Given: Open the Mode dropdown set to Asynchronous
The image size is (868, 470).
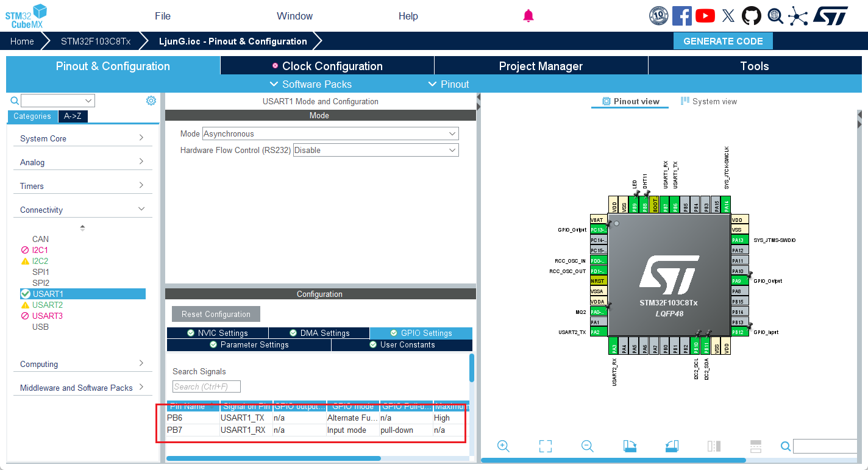Looking at the screenshot, I should click(330, 134).
